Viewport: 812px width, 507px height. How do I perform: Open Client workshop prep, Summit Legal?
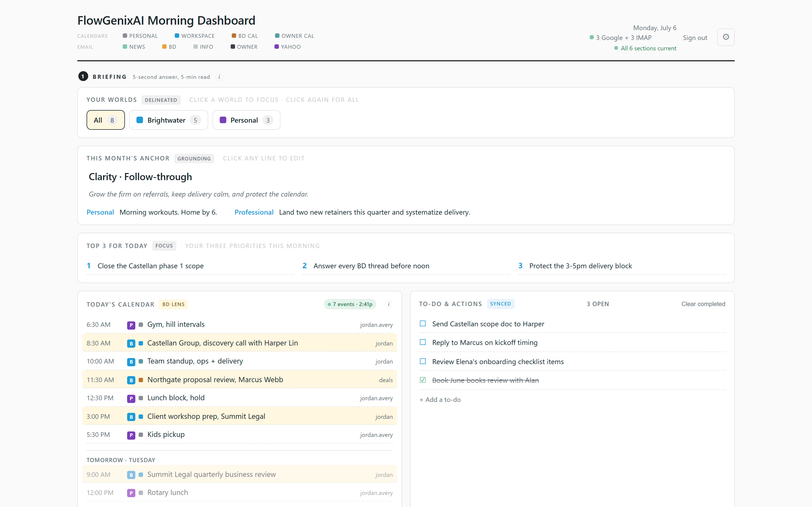240,416
